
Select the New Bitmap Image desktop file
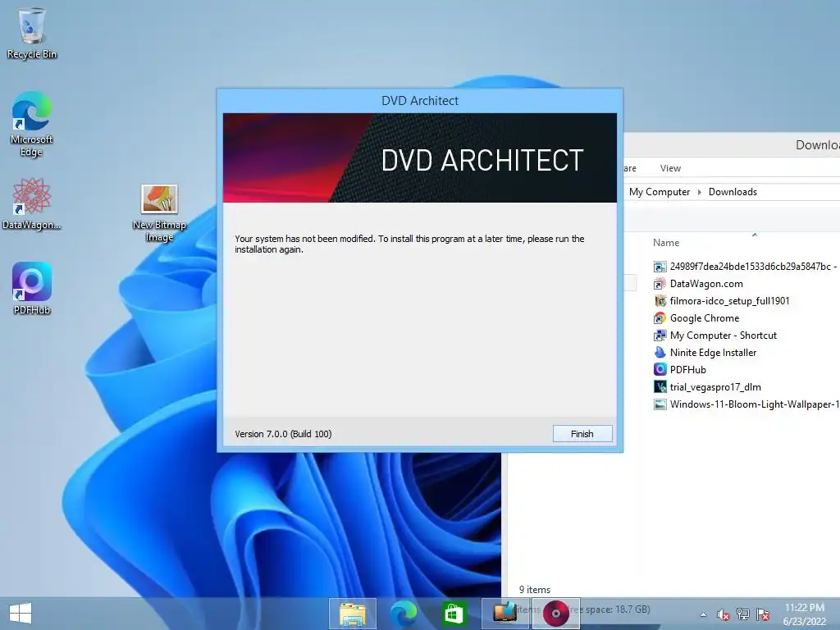click(159, 213)
